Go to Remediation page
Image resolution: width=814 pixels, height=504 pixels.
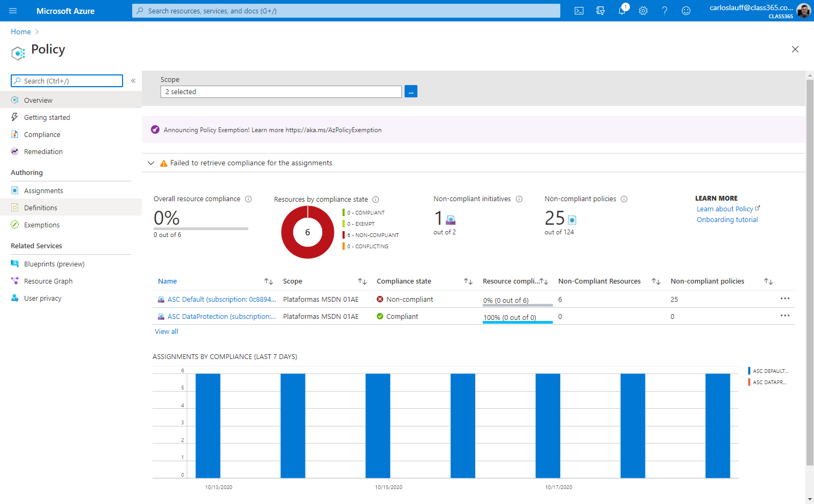[71, 151]
